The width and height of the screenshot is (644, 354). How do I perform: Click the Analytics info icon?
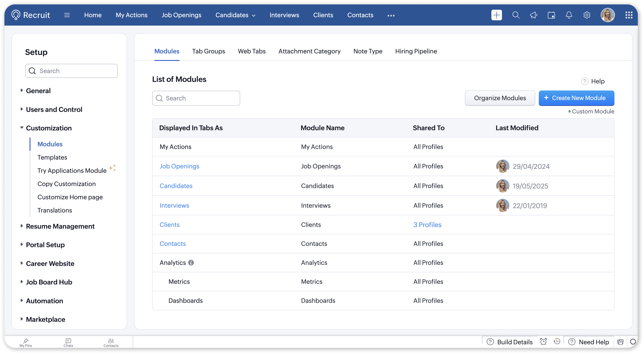point(191,262)
